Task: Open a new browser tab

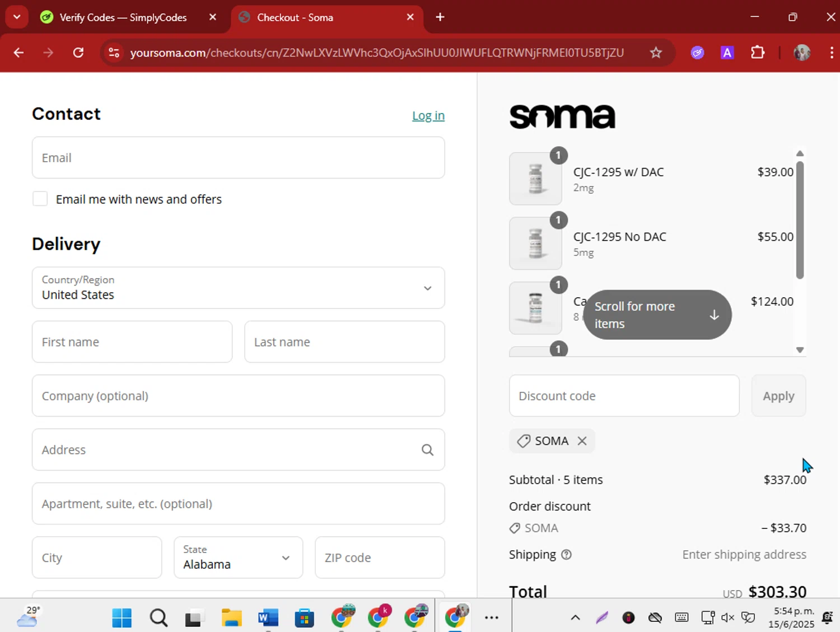Action: coord(440,17)
